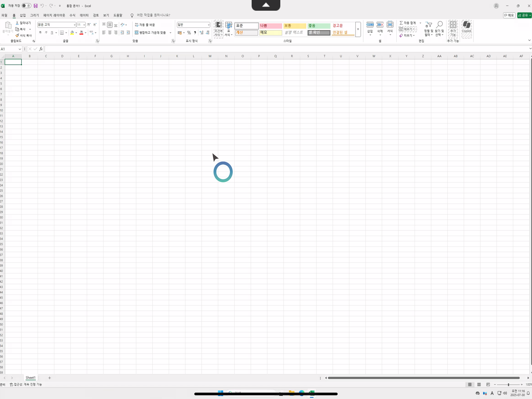Expand the AutoSum (자동 합계) dropdown arrow
The height and width of the screenshot is (399, 532).
tap(420, 23)
